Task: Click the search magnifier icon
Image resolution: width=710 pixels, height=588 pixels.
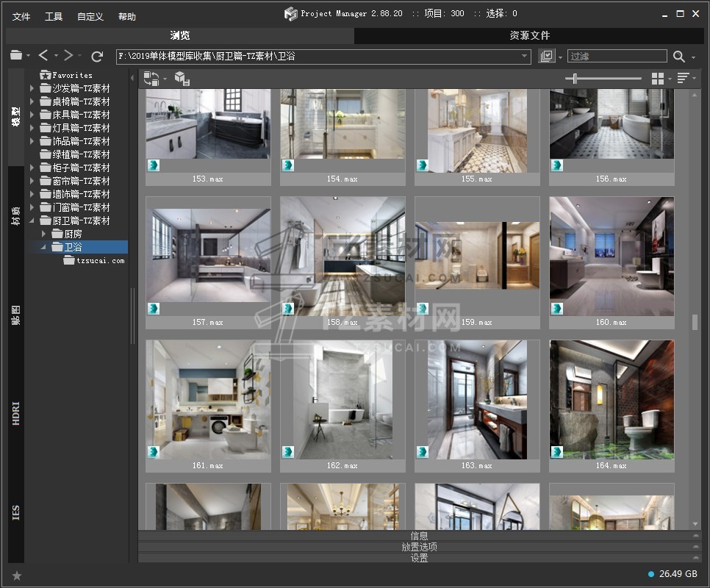Action: (x=678, y=57)
